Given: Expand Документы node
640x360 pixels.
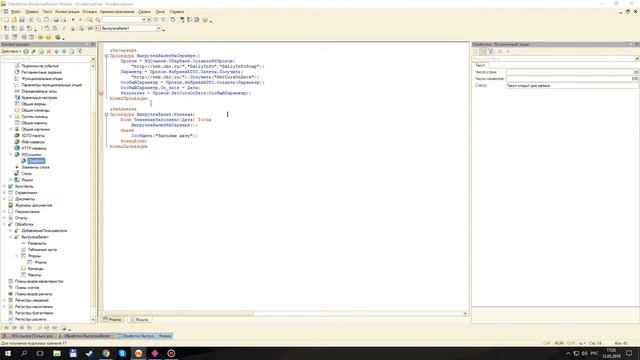Looking at the screenshot, I should coord(4,199).
